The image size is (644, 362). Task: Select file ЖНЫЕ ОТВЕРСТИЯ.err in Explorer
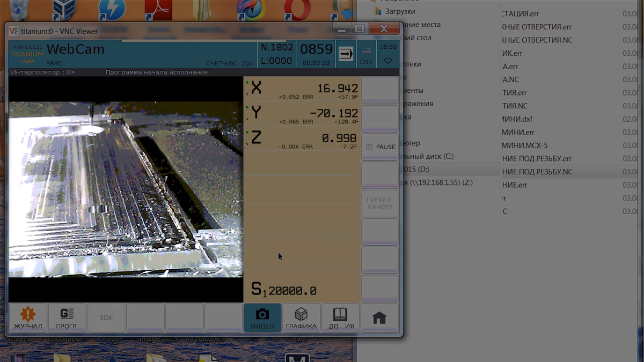(537, 27)
